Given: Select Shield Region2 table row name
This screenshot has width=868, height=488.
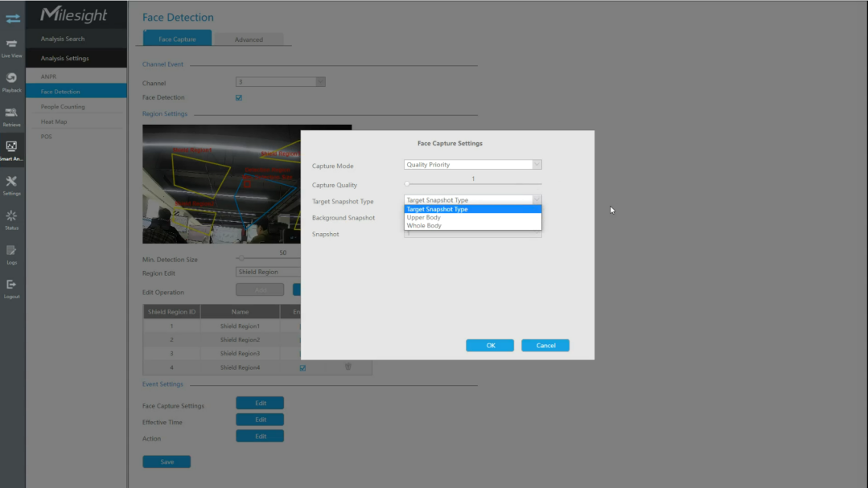Looking at the screenshot, I should [240, 340].
